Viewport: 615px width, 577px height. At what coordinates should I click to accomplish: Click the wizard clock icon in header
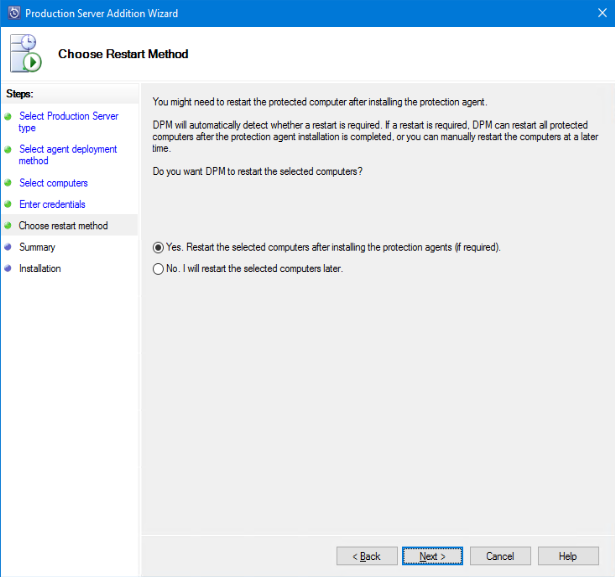(x=25, y=53)
